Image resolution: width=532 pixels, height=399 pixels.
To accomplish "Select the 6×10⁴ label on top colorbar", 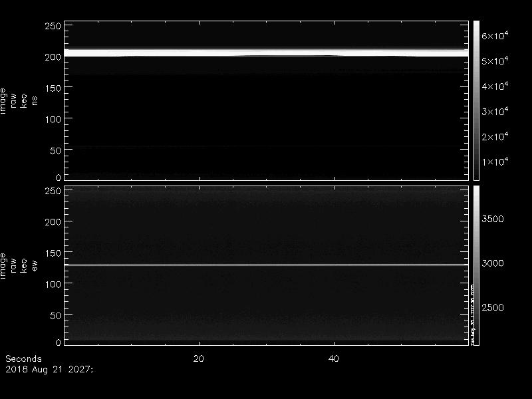I will pyautogui.click(x=495, y=35).
